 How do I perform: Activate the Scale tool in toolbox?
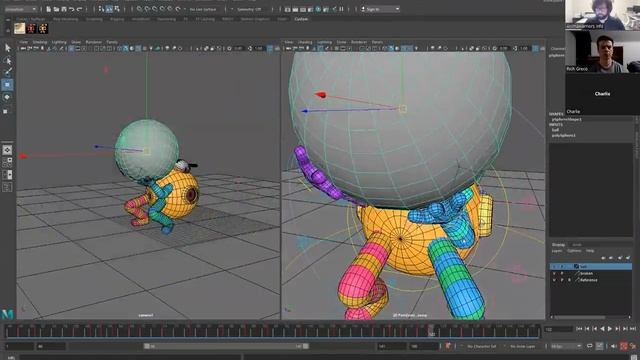6,111
